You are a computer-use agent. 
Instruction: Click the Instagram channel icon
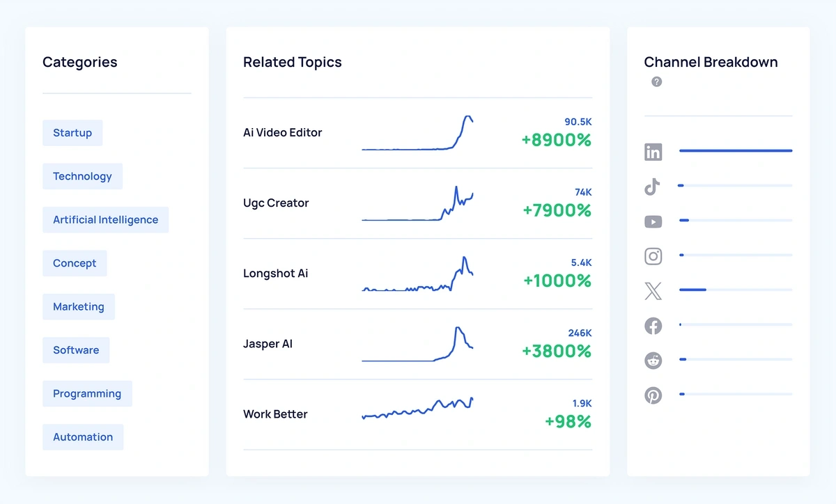point(653,256)
